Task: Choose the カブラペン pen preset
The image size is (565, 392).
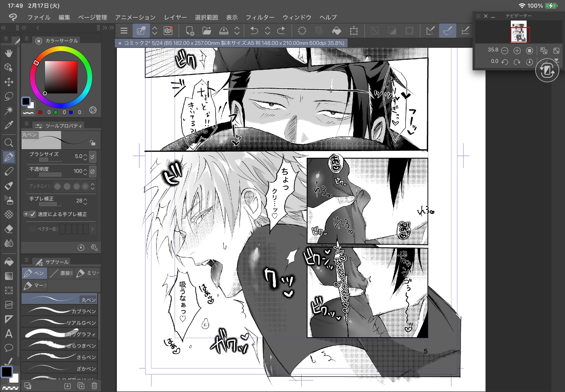Action: (59, 311)
